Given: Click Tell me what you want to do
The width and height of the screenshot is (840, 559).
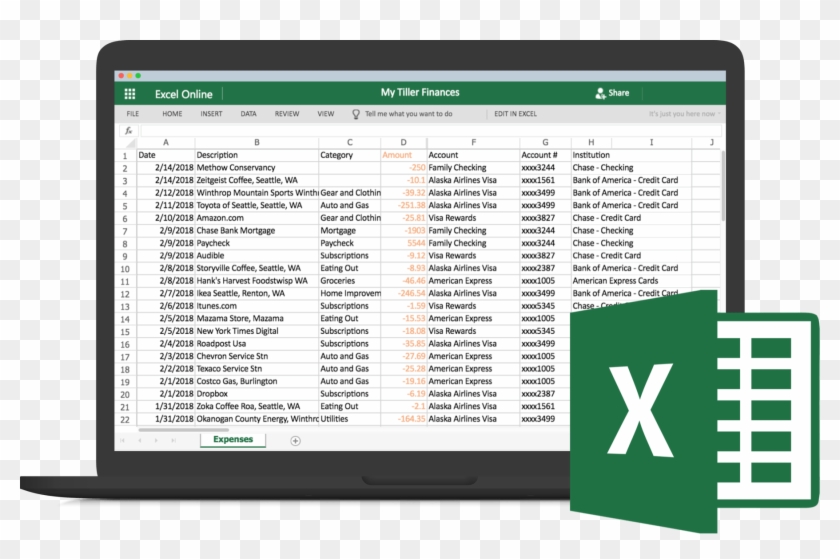Looking at the screenshot, I should tap(408, 114).
